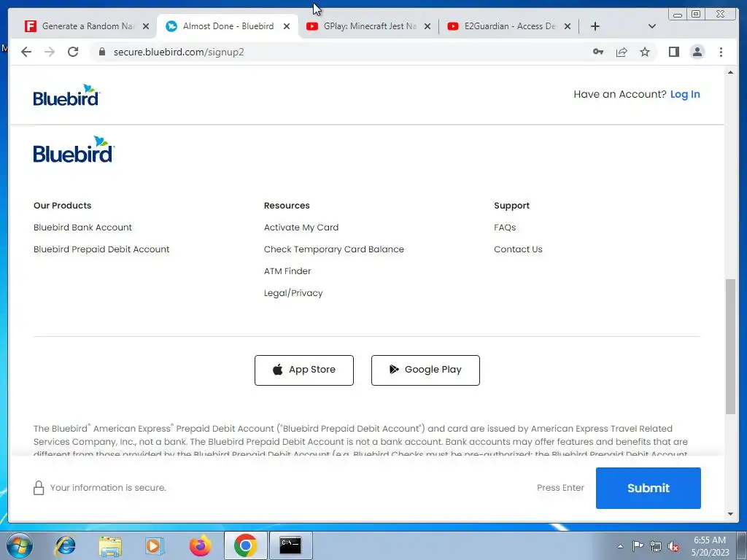Open Chrome three-dot menu
This screenshot has width=747, height=560.
(721, 52)
